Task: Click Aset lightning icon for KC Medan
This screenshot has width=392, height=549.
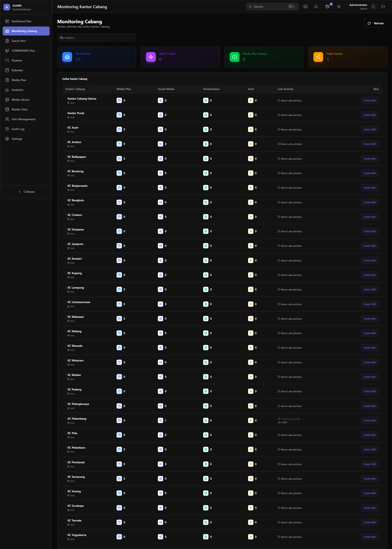Action: point(251,377)
